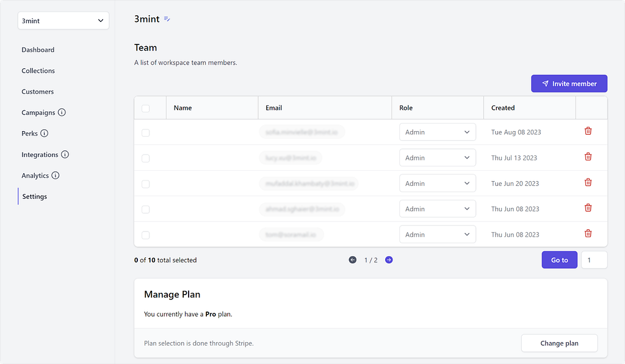The image size is (625, 364).
Task: Delete the member created Thu Jul 13 2023
Action: (x=588, y=157)
